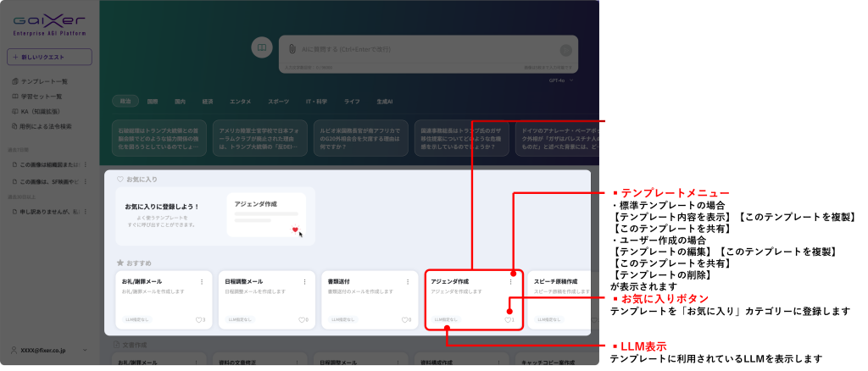Open the three-dot menu on アジェンダ作成 card
Screen dimensions: 868x371
pos(510,281)
